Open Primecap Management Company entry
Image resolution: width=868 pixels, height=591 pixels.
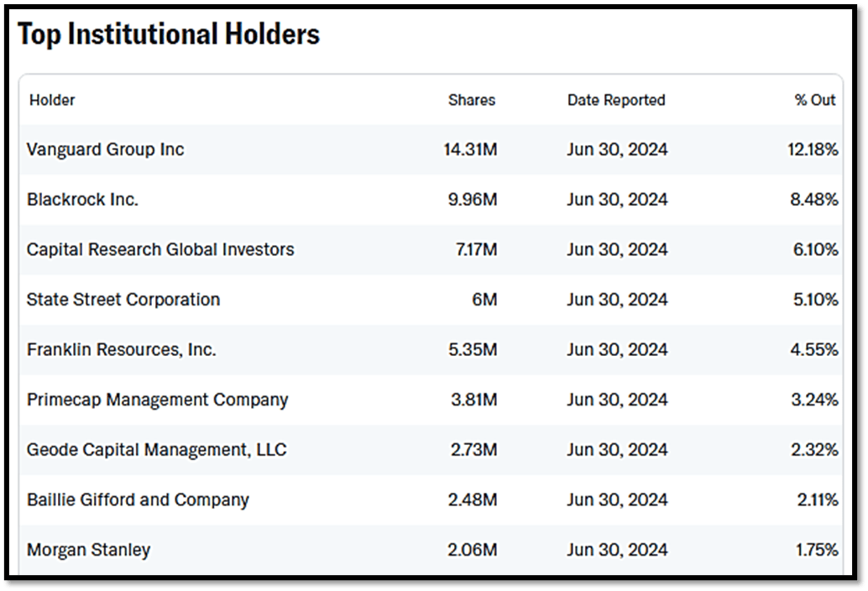[x=157, y=400]
